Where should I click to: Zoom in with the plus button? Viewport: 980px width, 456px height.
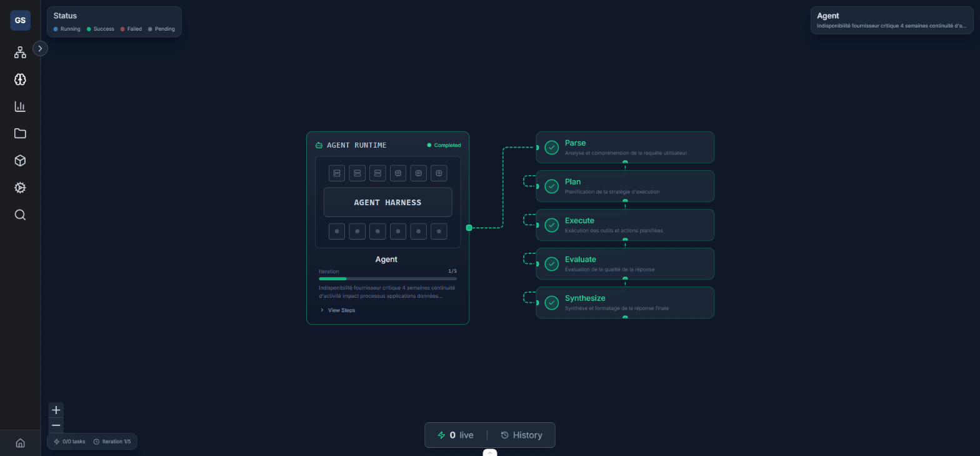[x=56, y=410]
